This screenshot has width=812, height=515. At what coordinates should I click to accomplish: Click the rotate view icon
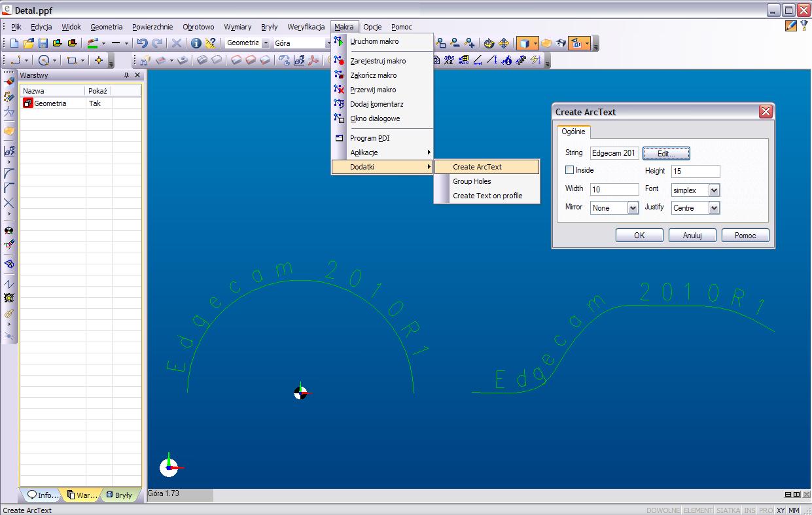point(489,43)
